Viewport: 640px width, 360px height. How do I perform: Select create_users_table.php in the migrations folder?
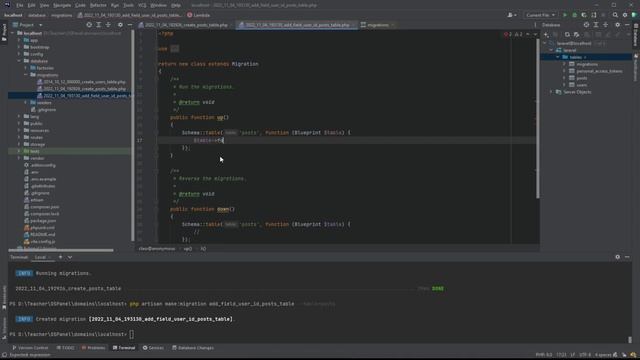coord(84,82)
